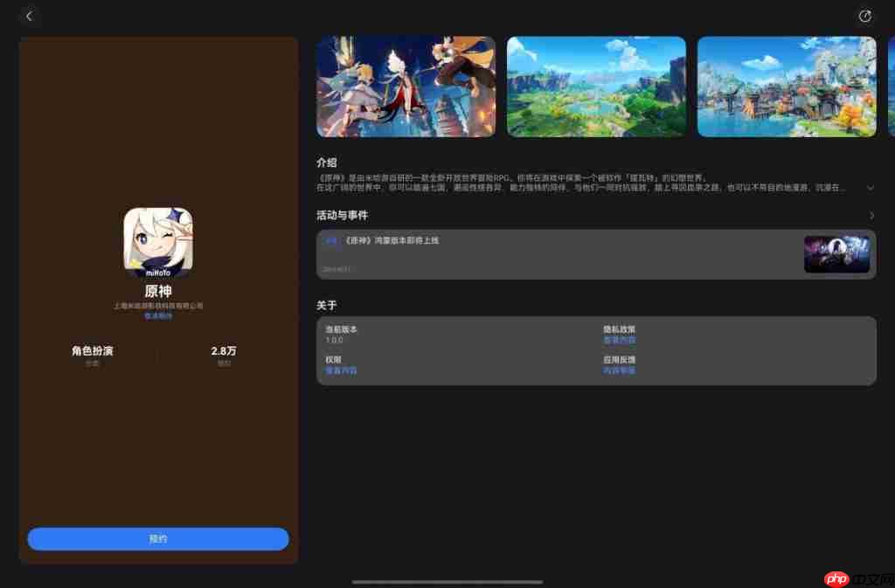The height and width of the screenshot is (588, 895).
Task: Click the third landscape screenshot
Action: coord(786,86)
